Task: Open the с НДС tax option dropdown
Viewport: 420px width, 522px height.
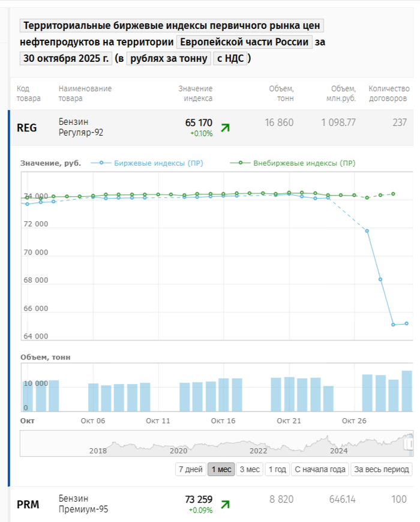Action: tap(230, 58)
